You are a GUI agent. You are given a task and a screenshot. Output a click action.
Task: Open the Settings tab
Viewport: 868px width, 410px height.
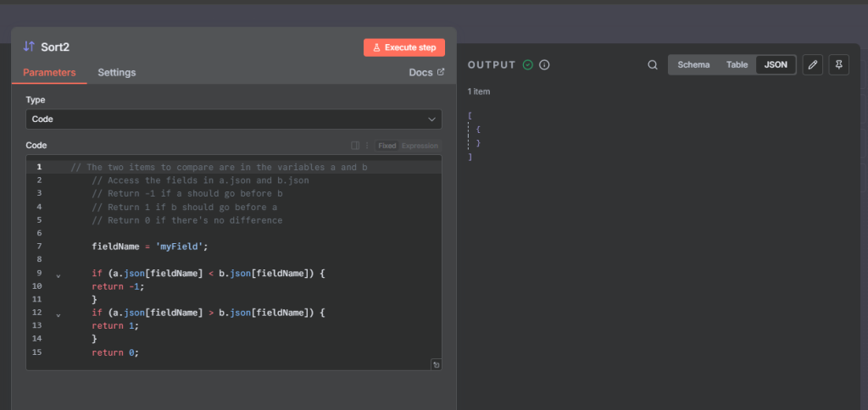tap(116, 73)
